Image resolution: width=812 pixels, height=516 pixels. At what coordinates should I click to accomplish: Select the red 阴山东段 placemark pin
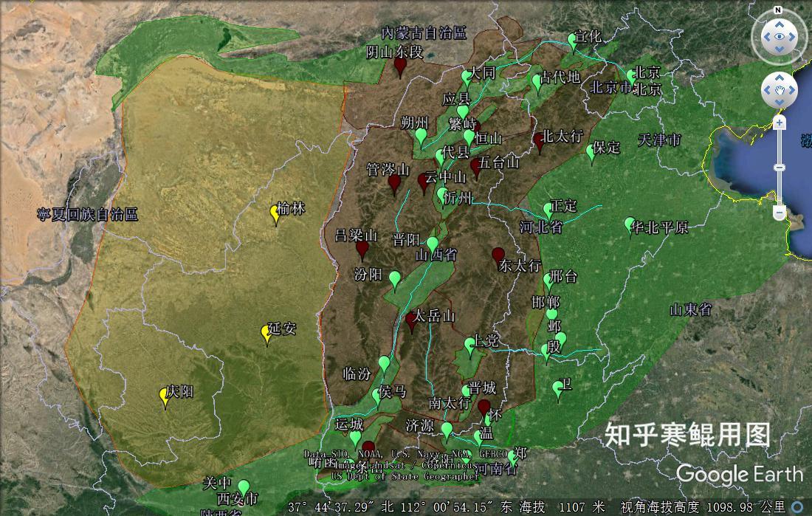tap(400, 66)
